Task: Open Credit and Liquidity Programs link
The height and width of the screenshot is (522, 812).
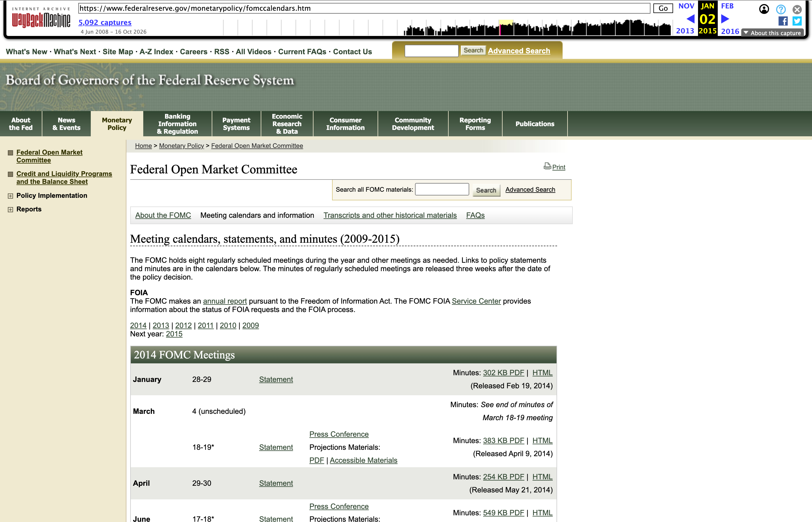Action: coord(64,177)
